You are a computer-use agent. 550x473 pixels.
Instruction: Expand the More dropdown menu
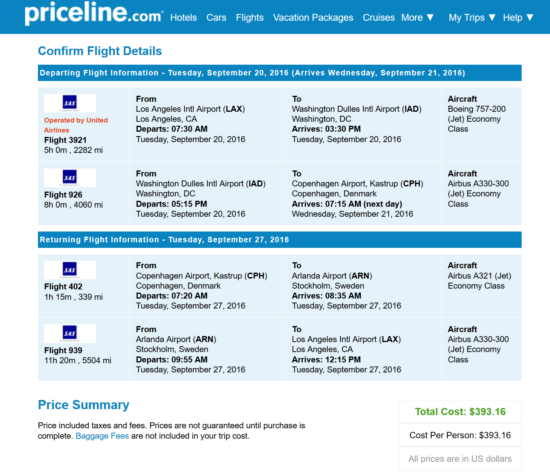click(417, 18)
